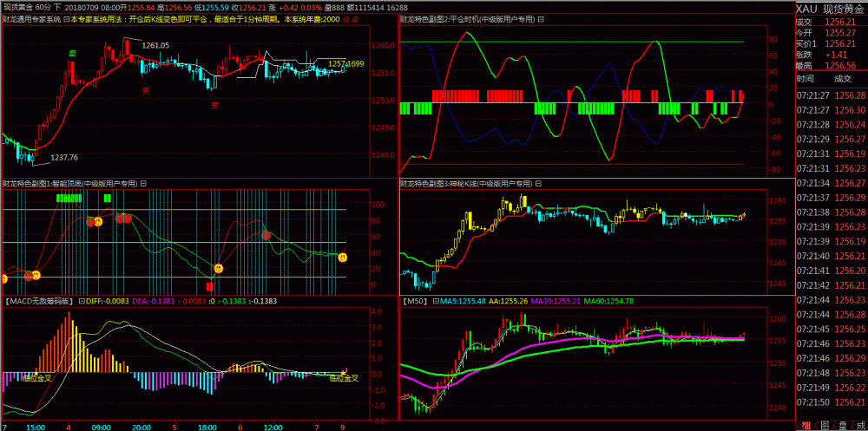The width and height of the screenshot is (868, 431).
Task: Collapse the 财龙通用专家系统 panel box toggle
Action: [x=66, y=19]
